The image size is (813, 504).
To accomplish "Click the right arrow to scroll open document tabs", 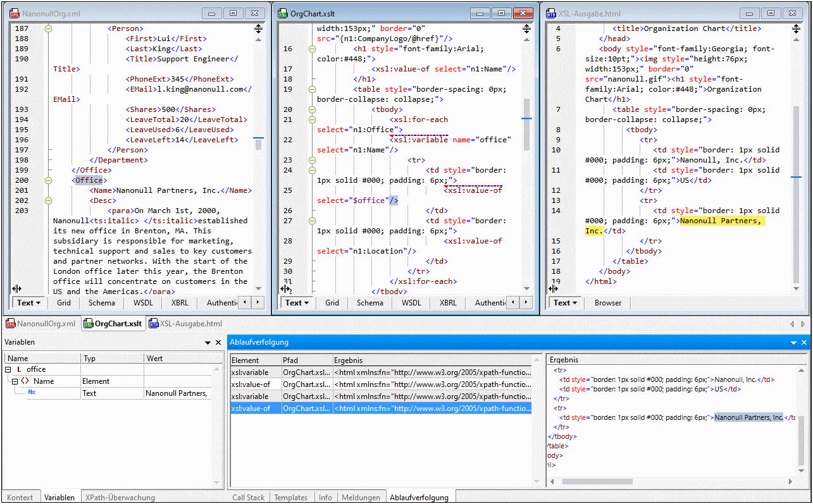I will pyautogui.click(x=804, y=324).
